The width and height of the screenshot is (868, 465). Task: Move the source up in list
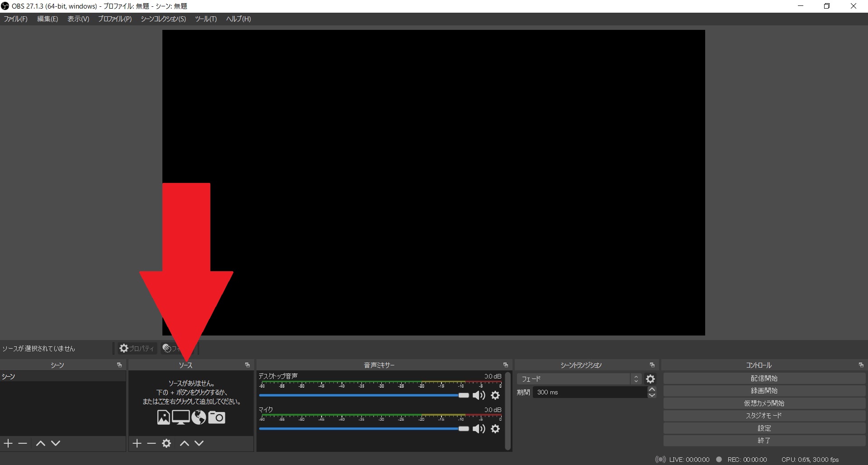185,443
